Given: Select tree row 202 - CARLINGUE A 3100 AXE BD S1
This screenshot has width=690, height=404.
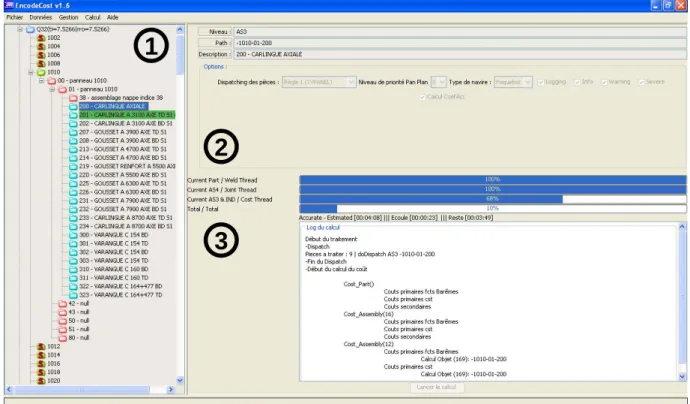Looking at the screenshot, I should pos(126,124).
